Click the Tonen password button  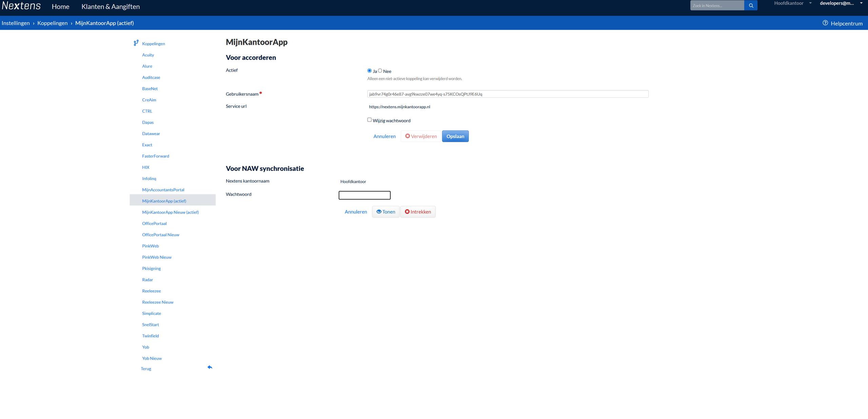click(x=386, y=212)
